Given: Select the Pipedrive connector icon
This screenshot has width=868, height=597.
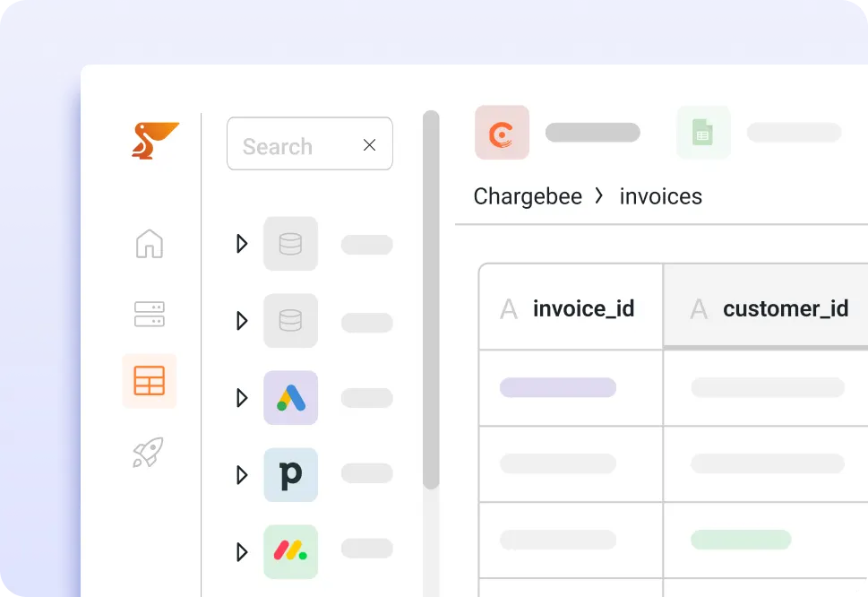Looking at the screenshot, I should (290, 474).
